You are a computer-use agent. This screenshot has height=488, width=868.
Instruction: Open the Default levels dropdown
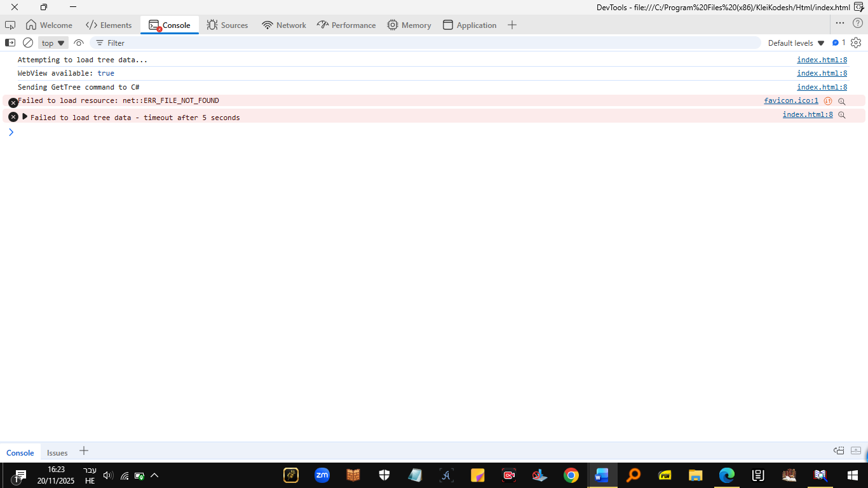(796, 43)
